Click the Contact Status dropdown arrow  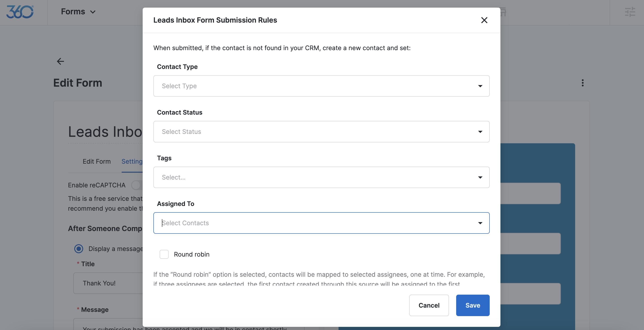pyautogui.click(x=480, y=132)
